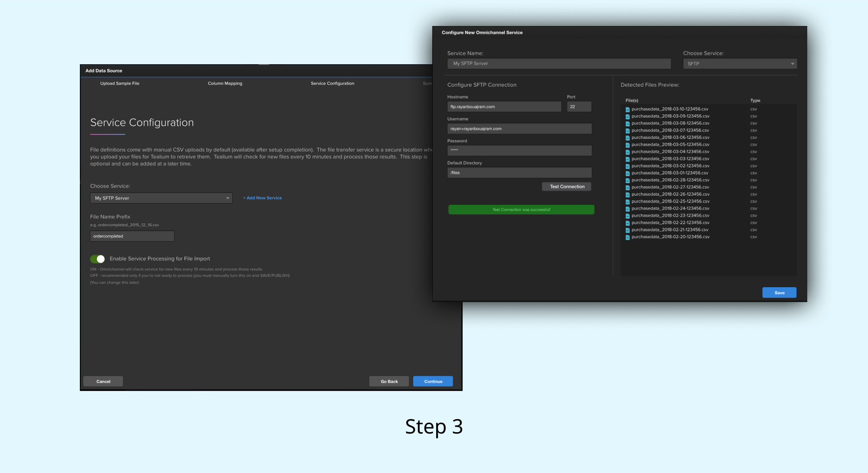Click the file icon beside purchasedata_2018-03-10-123456.csv
868x473 pixels.
pyautogui.click(x=628, y=109)
